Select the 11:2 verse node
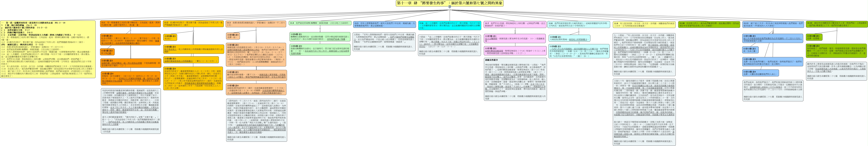This screenshot has width=868, height=146. coord(193,24)
